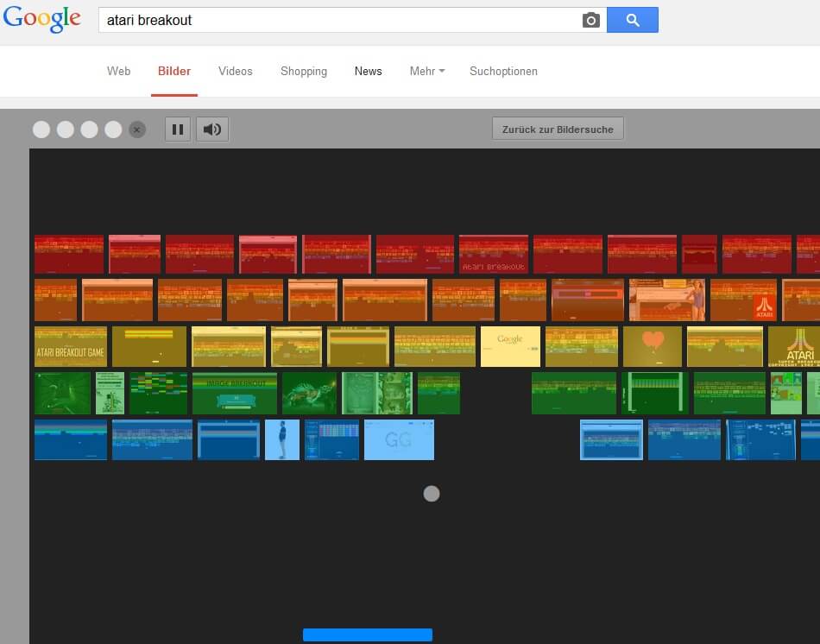Click the blue paddle
820x644 pixels.
coord(368,635)
